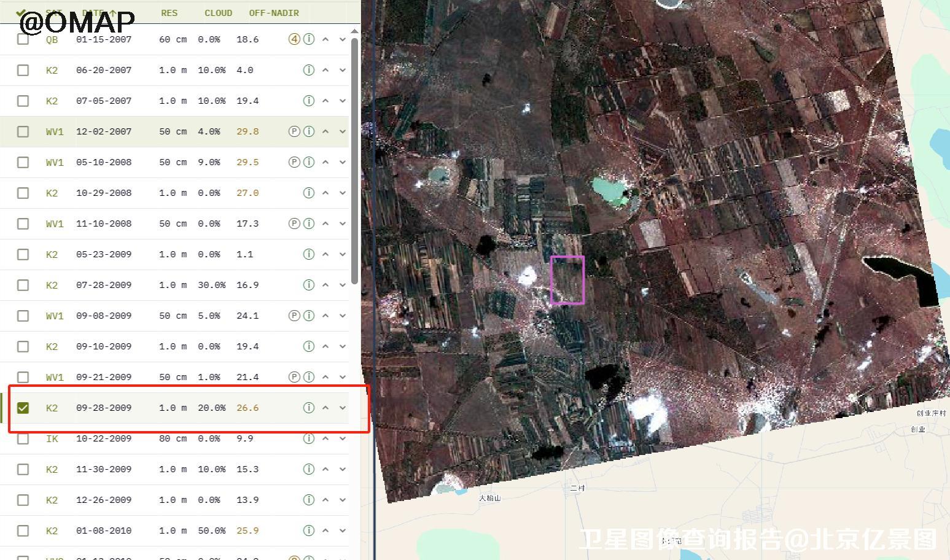Click the K2 11-30-2009 date text
Screen dimensions: 950x560
[x=104, y=469]
